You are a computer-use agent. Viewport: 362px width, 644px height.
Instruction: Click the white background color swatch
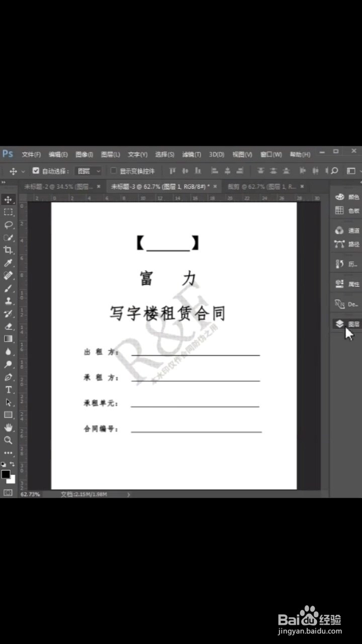12,480
